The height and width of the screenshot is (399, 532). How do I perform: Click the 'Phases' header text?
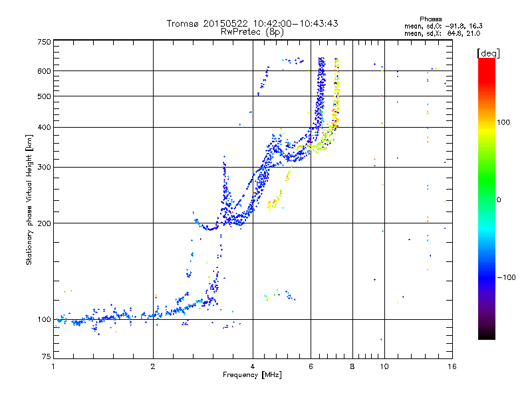pos(430,19)
